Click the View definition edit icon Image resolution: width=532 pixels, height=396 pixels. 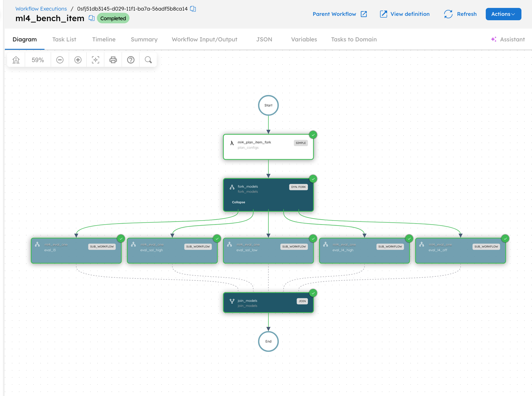click(383, 14)
